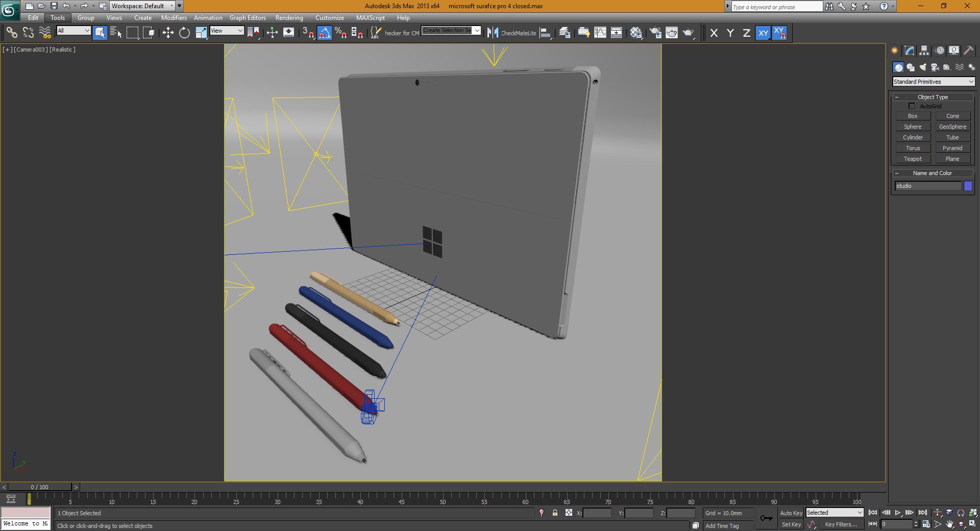Open the Undo history arrow

(75, 6)
